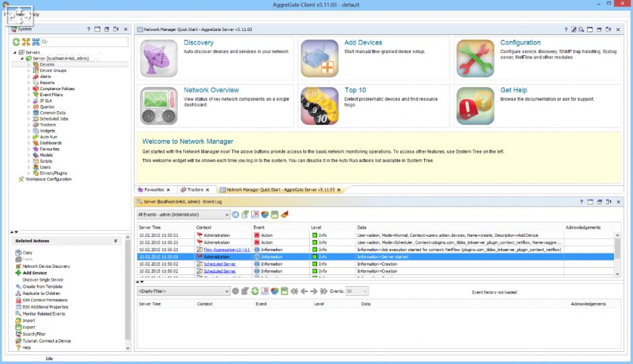Click the green export sheet icon in upper Event Log toolbar
Screen dimensions: 633x364
click(x=275, y=215)
